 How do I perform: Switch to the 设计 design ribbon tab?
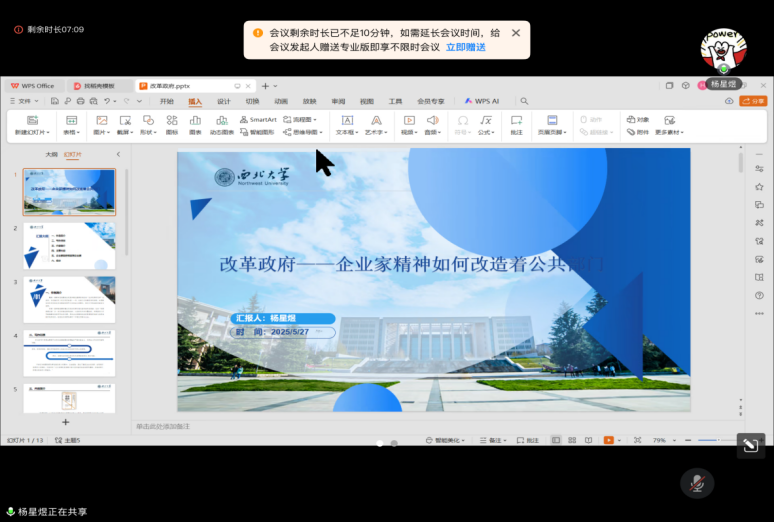(x=224, y=101)
